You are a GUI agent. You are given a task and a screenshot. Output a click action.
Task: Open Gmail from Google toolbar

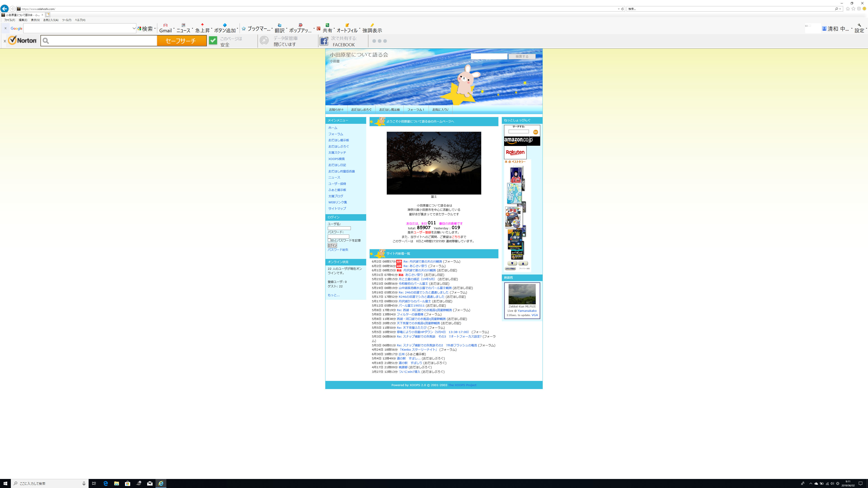165,28
